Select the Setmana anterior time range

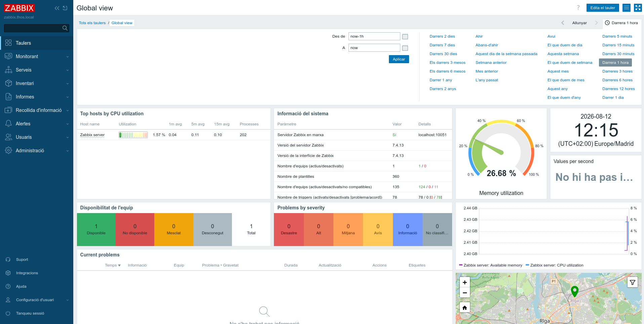coord(491,63)
